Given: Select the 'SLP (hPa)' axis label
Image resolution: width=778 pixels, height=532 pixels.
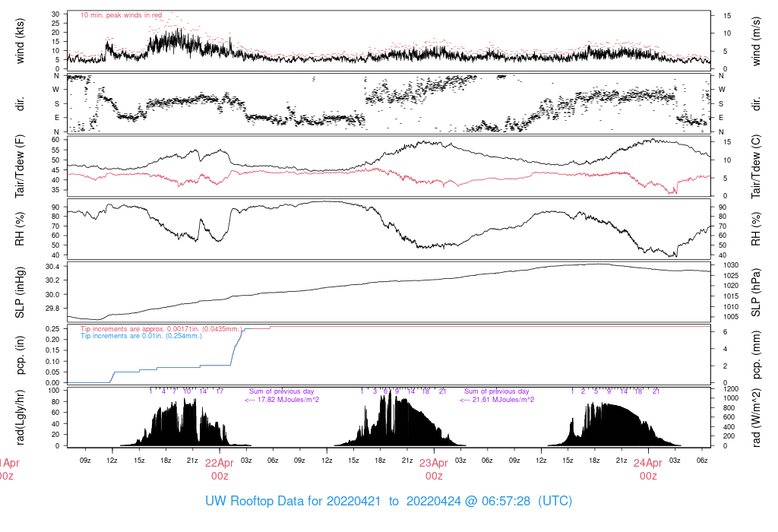Looking at the screenshot, I should click(x=756, y=293).
